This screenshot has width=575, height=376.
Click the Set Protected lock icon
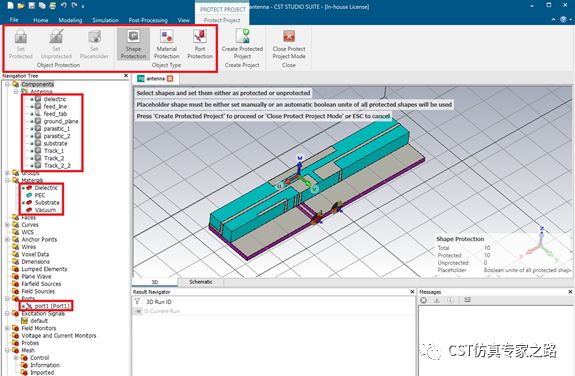click(x=21, y=37)
